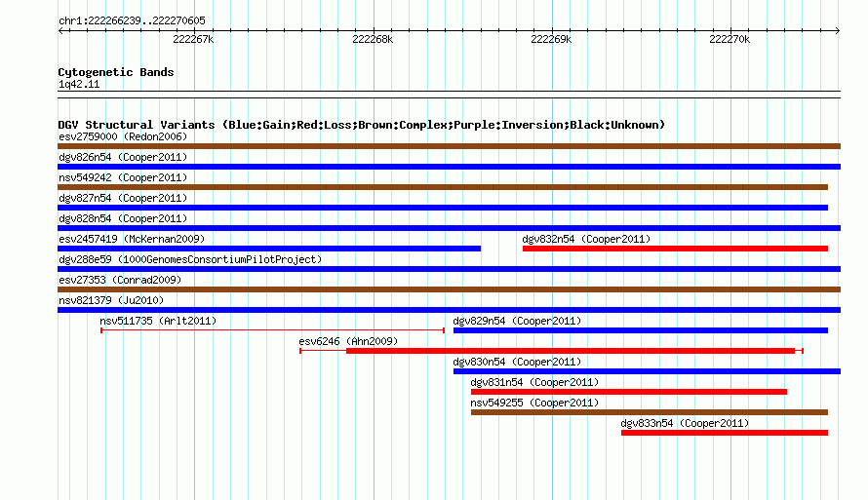Click the dgv833n54 (Cooper2011) label
Image resolution: width=868 pixels, height=500 pixels.
pyautogui.click(x=685, y=423)
